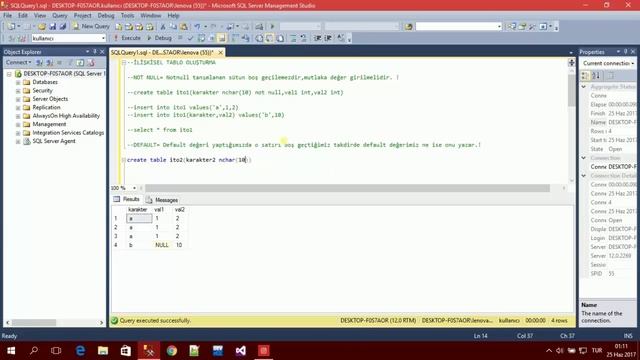Click the Cut scissors icon
Viewport: 640px width, 360px height.
tap(163, 27)
